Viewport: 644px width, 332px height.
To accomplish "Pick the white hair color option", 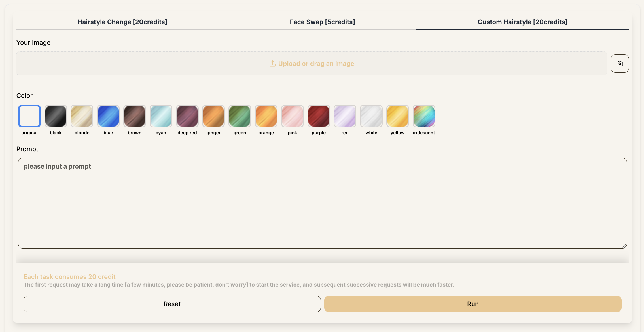I will click(371, 116).
